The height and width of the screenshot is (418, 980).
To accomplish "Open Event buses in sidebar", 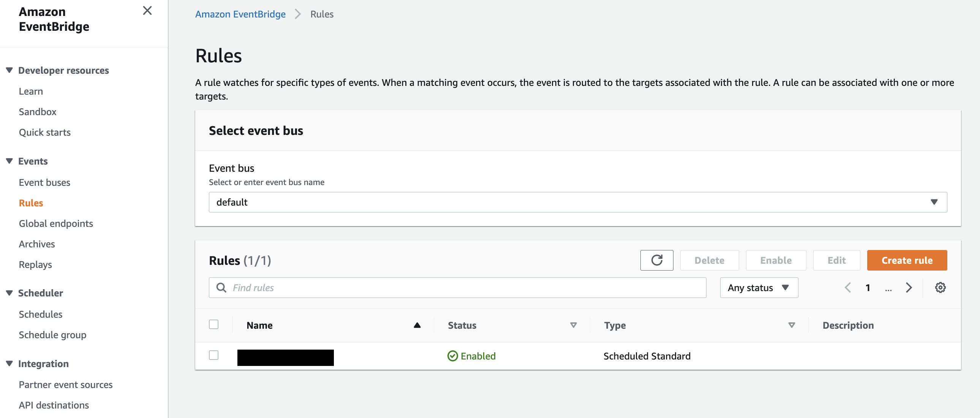I will 44,182.
